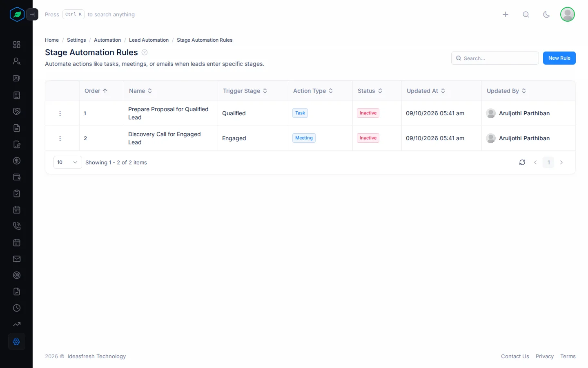Sort by Updated At column header
Screen dimensions: 588x368
426,91
